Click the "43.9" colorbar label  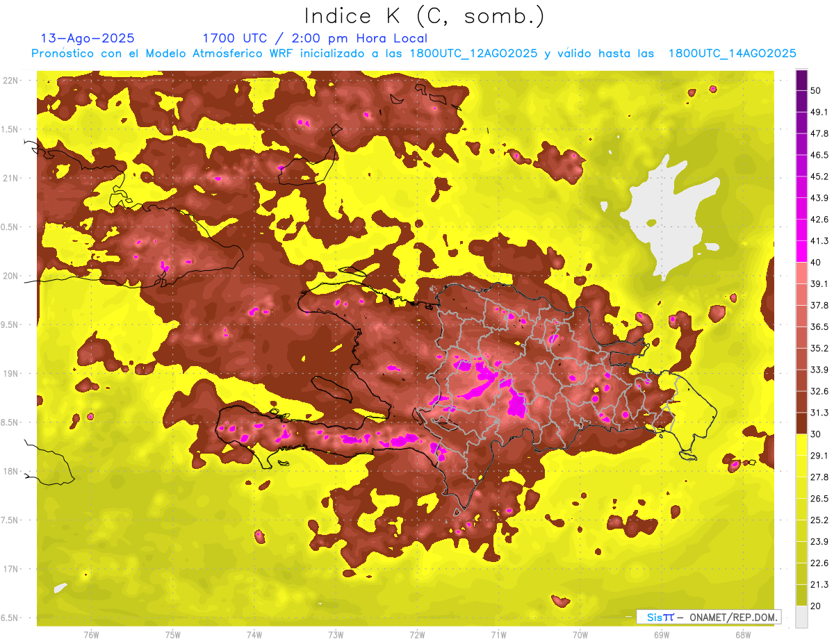(x=819, y=198)
